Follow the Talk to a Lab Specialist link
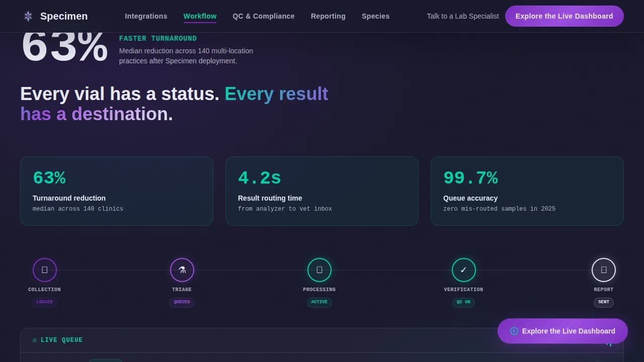 [x=463, y=16]
